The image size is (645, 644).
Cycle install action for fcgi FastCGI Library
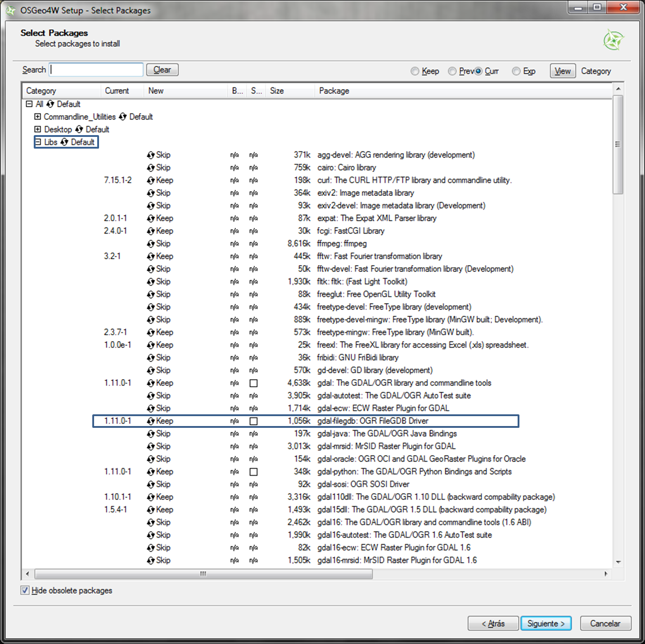point(151,231)
